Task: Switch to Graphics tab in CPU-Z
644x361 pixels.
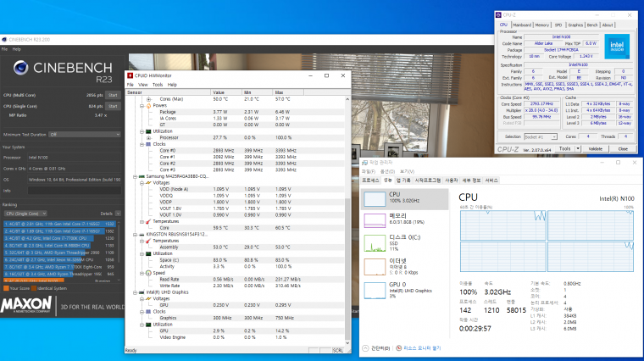Action: pos(575,25)
